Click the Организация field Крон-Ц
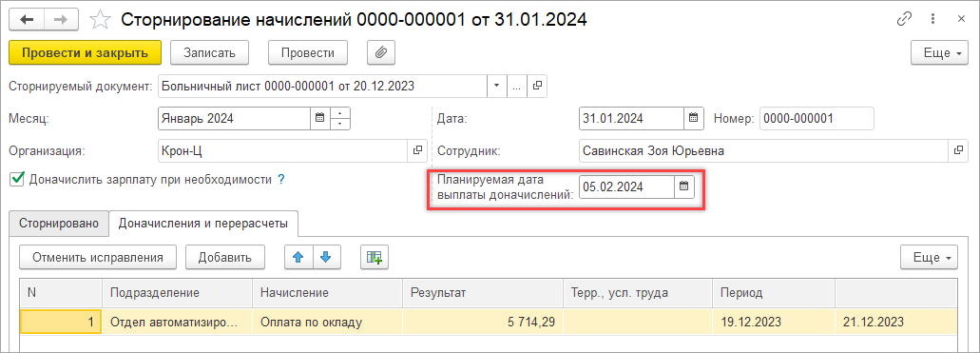 283,151
